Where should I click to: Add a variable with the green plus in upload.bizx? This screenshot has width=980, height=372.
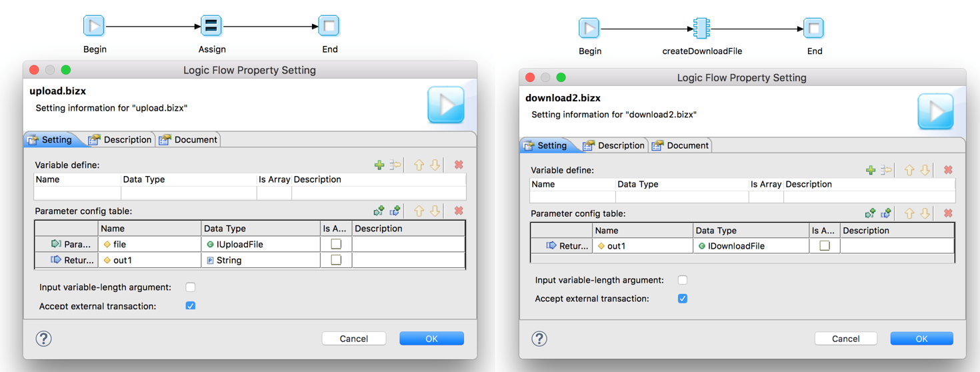(x=379, y=165)
